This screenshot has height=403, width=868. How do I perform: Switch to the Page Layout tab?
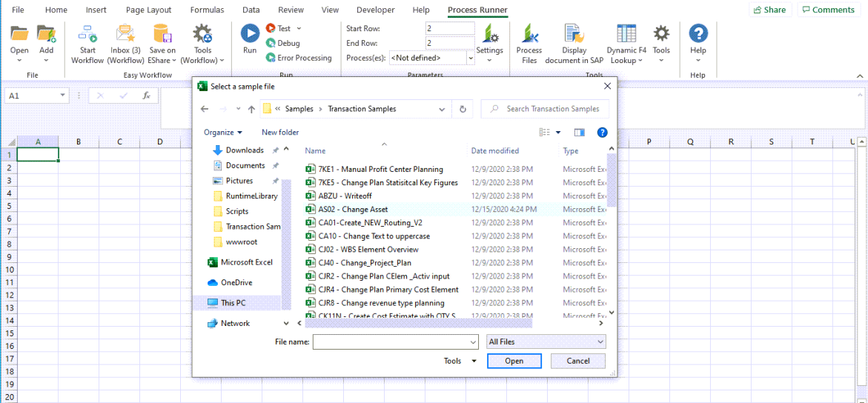pyautogui.click(x=148, y=10)
